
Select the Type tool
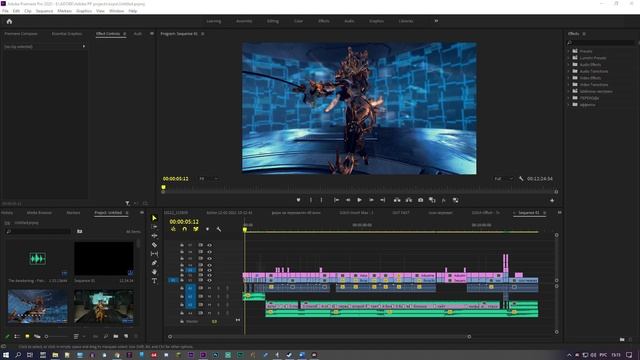pyautogui.click(x=154, y=281)
